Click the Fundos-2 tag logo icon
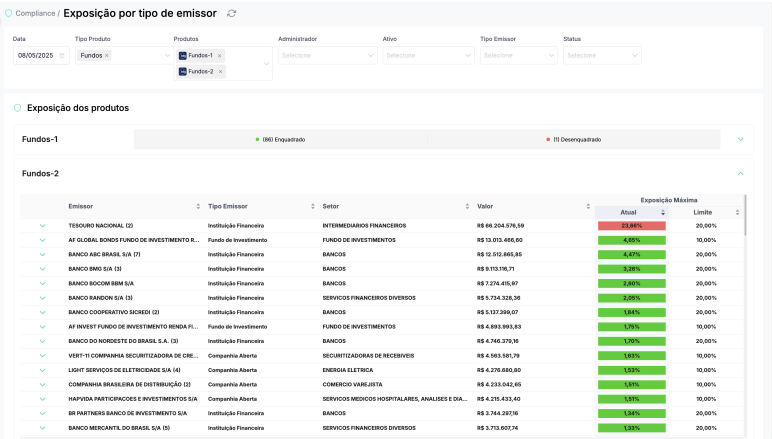 (183, 71)
